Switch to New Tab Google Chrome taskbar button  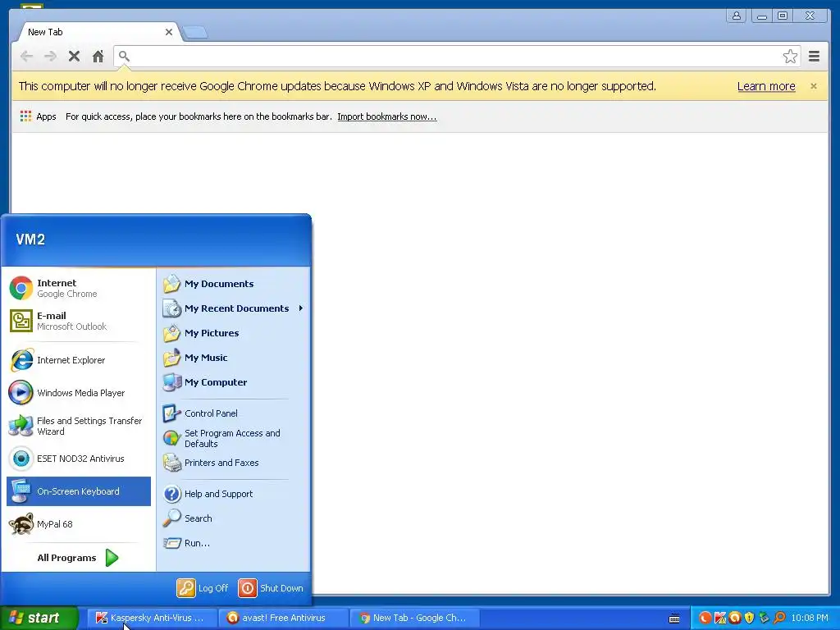pyautogui.click(x=415, y=619)
